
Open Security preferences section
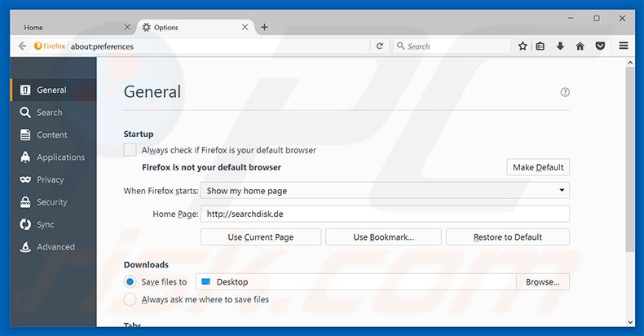tap(53, 201)
